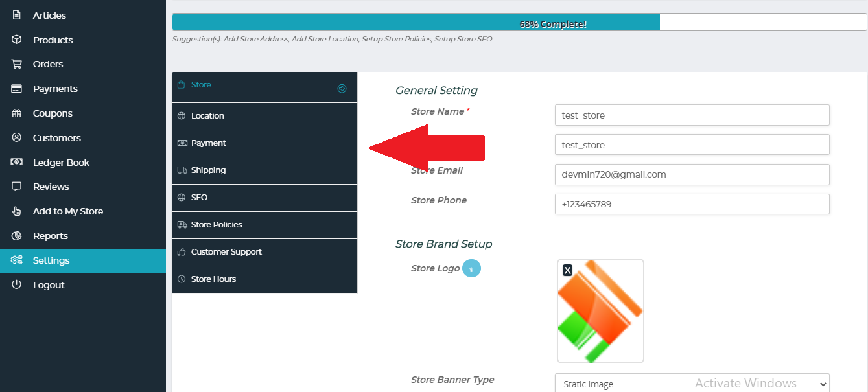The height and width of the screenshot is (392, 868).
Task: Go to Customers in the sidebar
Action: [x=56, y=138]
